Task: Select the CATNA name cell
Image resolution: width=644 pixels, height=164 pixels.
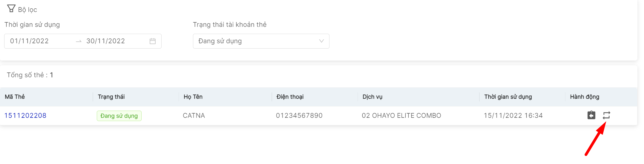Action: (x=194, y=116)
